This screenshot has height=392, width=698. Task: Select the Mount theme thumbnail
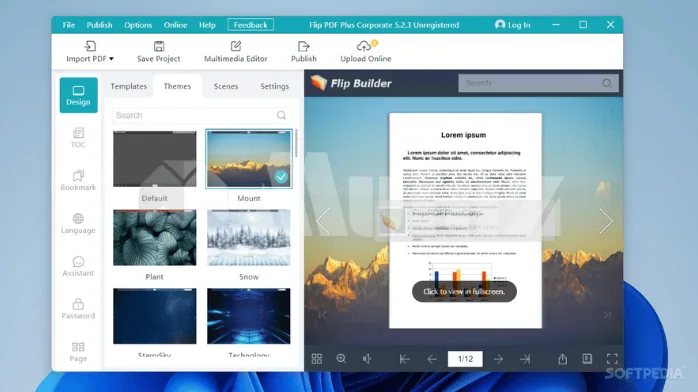(x=249, y=159)
